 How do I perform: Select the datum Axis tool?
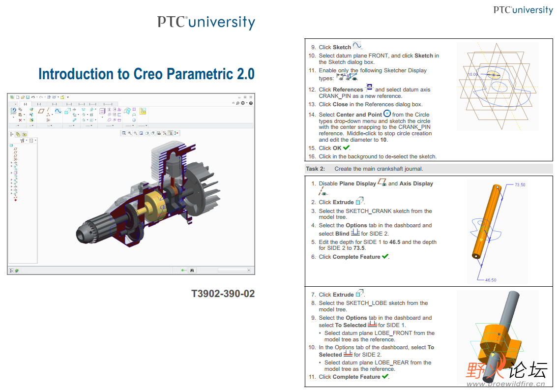click(x=48, y=110)
